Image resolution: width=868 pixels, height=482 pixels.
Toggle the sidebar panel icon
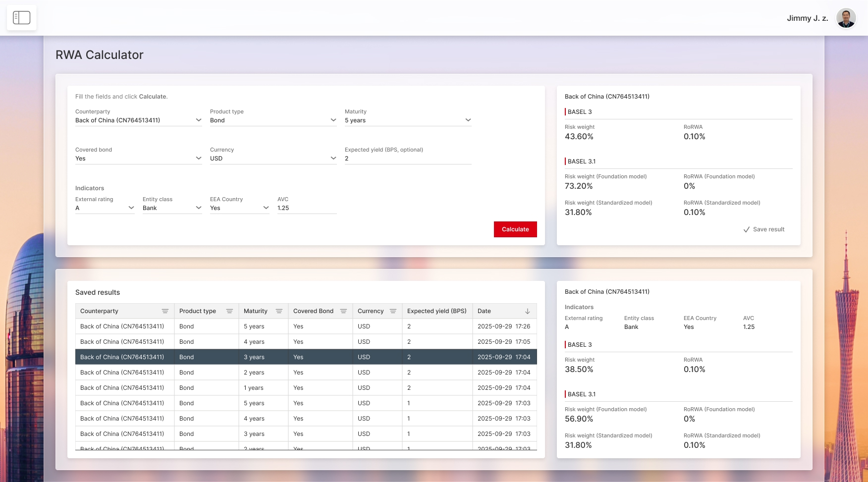(x=21, y=18)
